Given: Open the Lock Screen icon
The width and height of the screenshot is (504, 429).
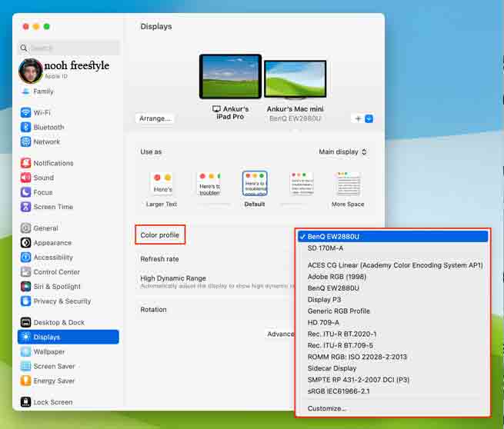Looking at the screenshot, I should [25, 402].
